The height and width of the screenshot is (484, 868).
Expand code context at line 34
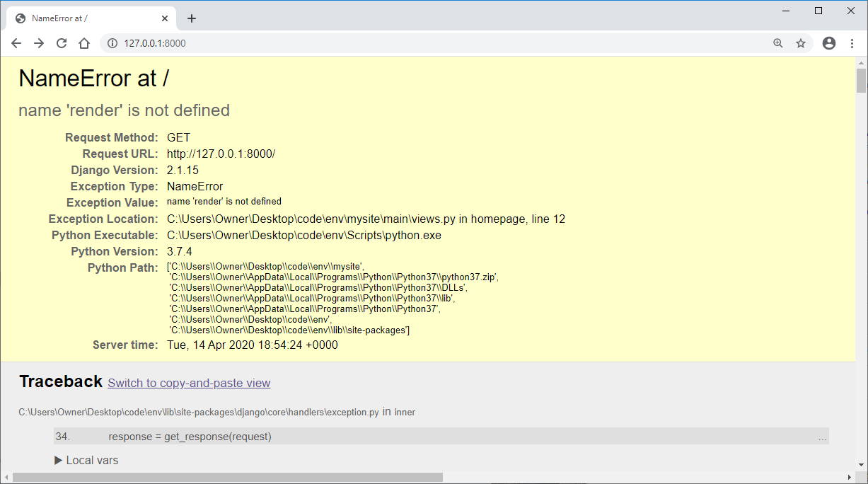point(441,437)
